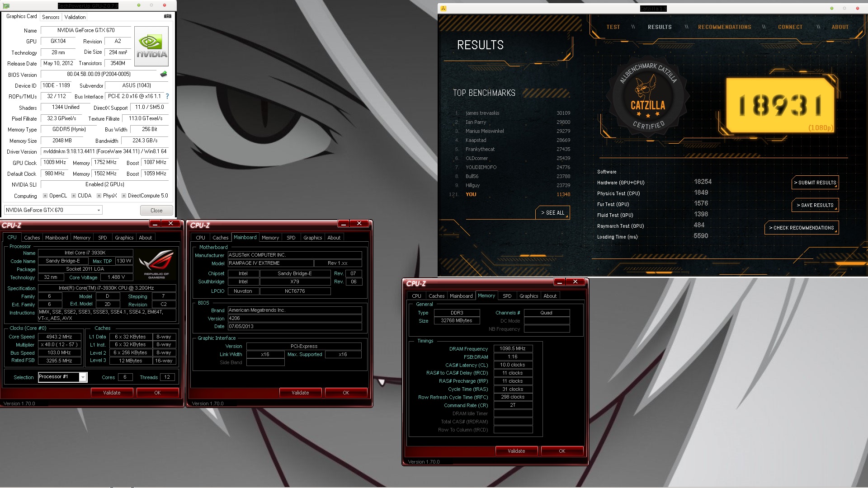The width and height of the screenshot is (868, 488).
Task: Click the Catzilla window title icon
Action: (443, 8)
